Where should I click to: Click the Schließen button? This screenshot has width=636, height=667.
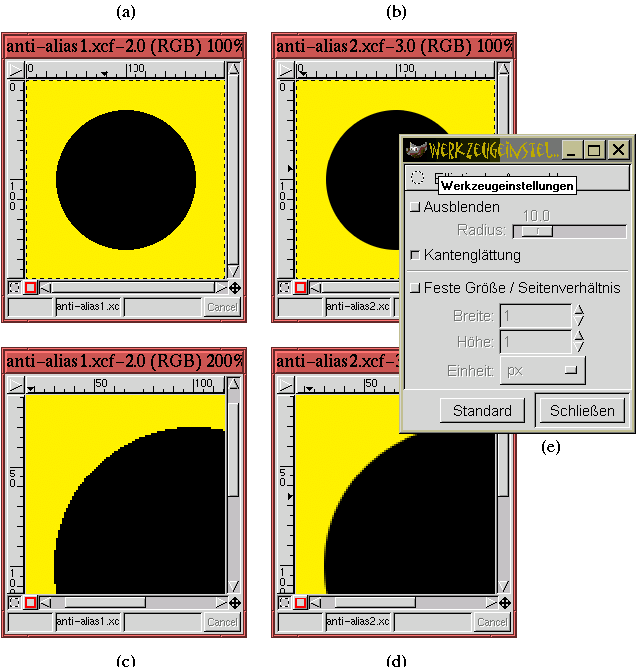coord(581,411)
